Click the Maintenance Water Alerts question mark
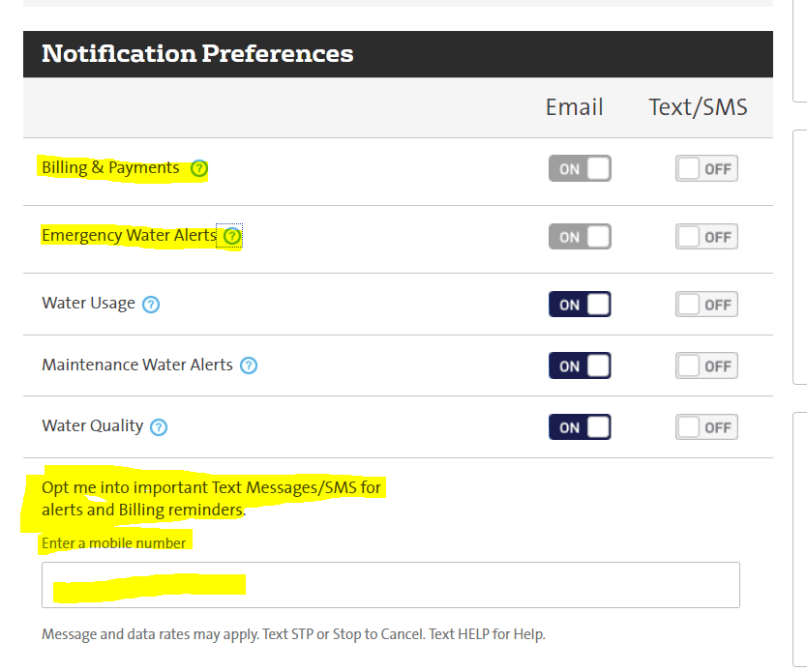 tap(249, 365)
